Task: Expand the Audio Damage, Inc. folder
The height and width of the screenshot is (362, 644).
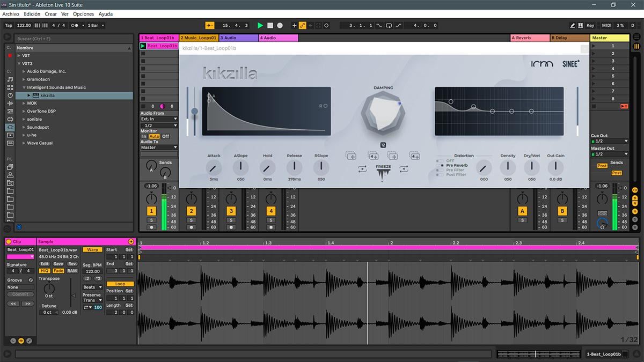Action: tap(24, 71)
